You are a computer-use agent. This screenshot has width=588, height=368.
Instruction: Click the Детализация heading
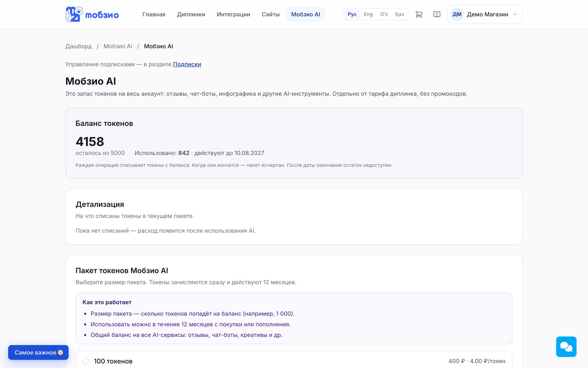100,204
